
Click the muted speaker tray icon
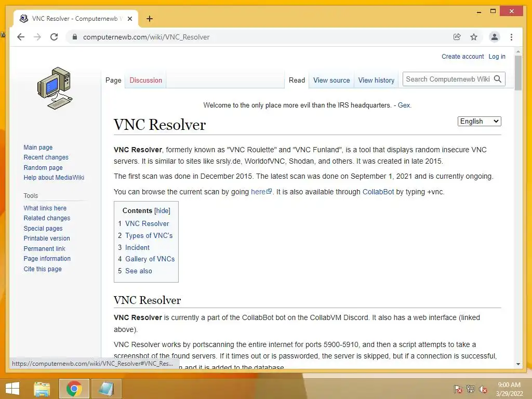coord(483,389)
